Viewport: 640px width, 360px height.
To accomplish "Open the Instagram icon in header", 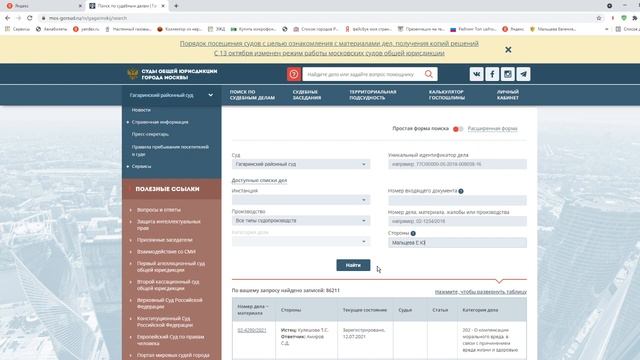I will point(508,74).
